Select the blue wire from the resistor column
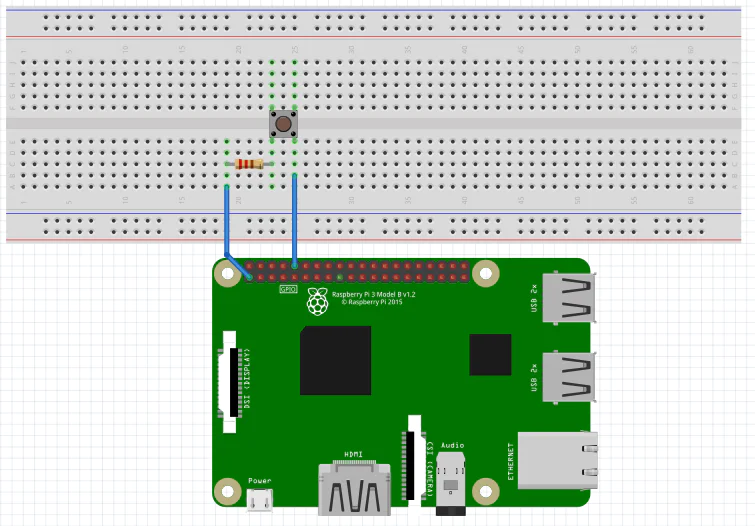 [227, 222]
